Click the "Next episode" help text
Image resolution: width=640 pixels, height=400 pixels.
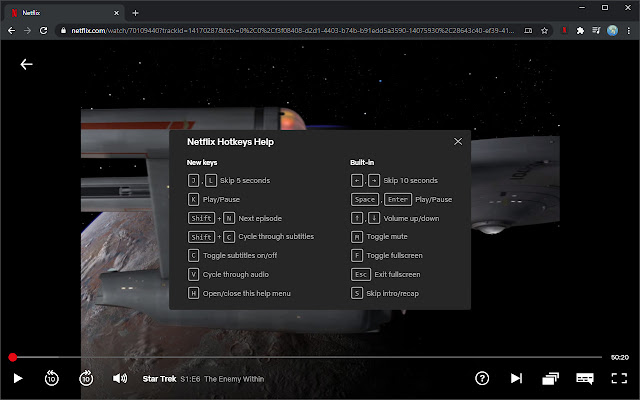[x=260, y=218]
